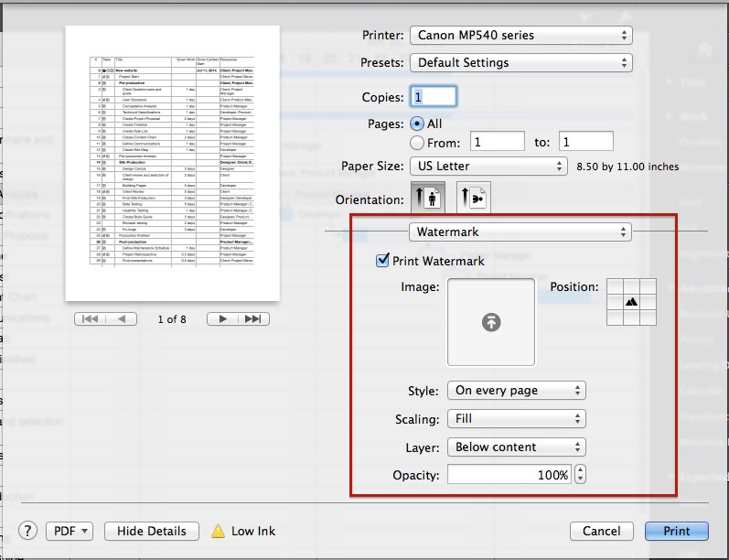The image size is (729, 560).
Task: Open the Printer dropdown
Action: (520, 36)
